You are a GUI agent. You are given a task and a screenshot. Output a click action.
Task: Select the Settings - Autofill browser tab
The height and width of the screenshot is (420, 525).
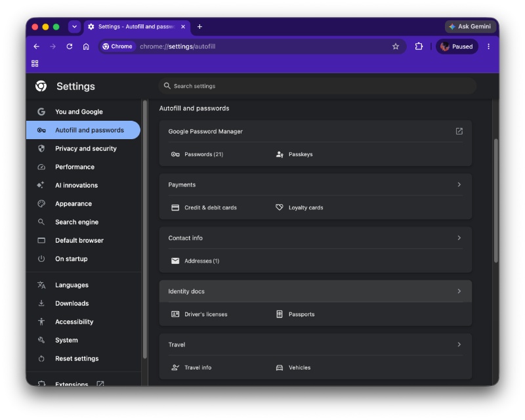point(136,27)
